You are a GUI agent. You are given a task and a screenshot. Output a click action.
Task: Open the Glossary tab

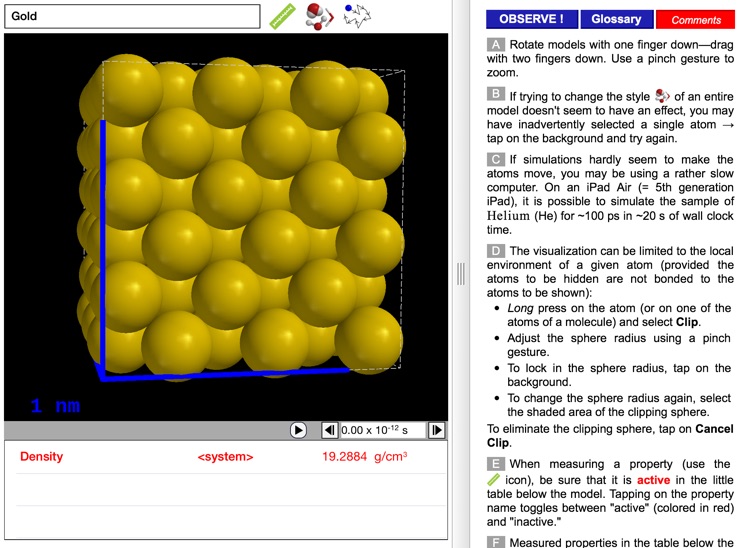coord(616,19)
